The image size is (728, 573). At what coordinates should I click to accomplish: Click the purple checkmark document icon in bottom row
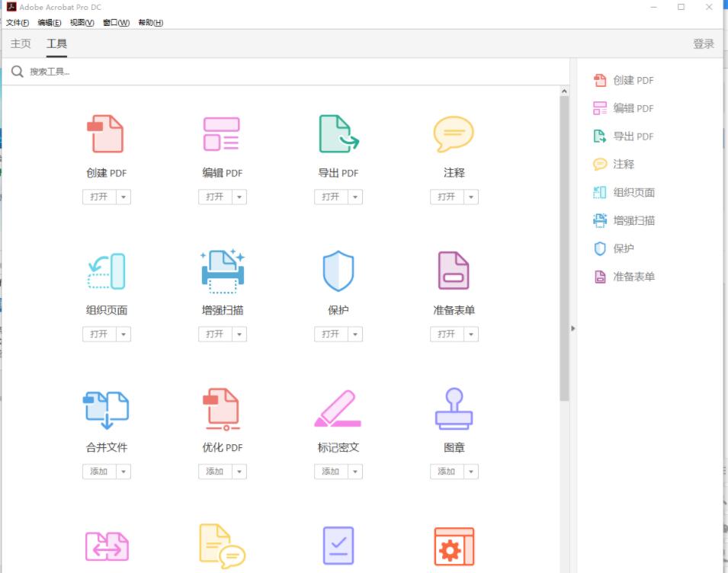tap(338, 546)
